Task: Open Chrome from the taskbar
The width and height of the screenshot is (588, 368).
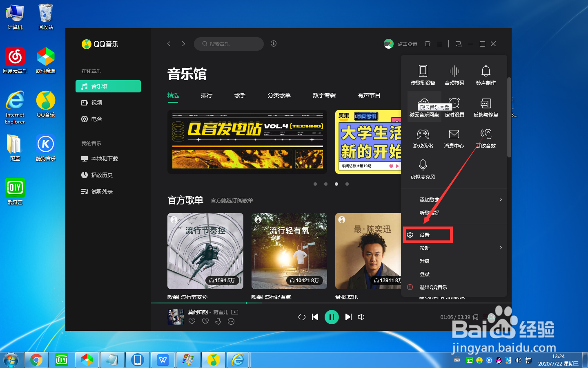Action: click(36, 360)
